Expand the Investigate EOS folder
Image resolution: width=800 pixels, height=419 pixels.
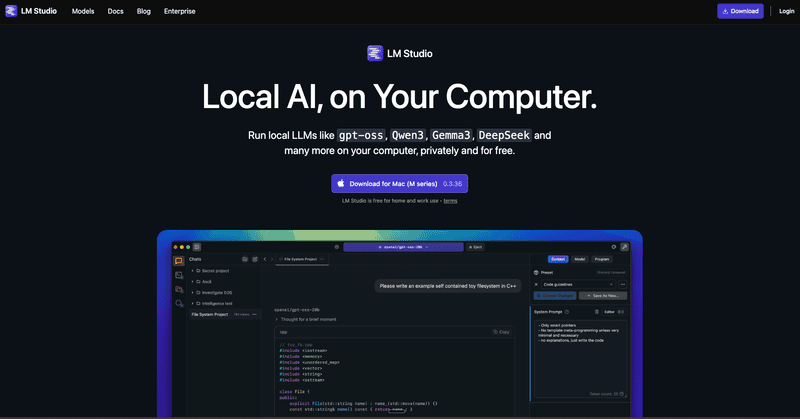point(192,292)
